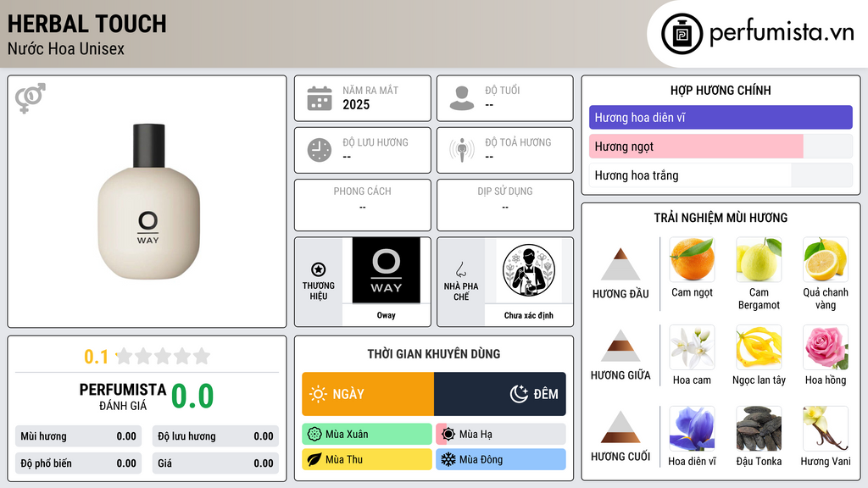The image size is (868, 488).
Task: Click the PHONG CÁCH style box
Action: (x=363, y=205)
